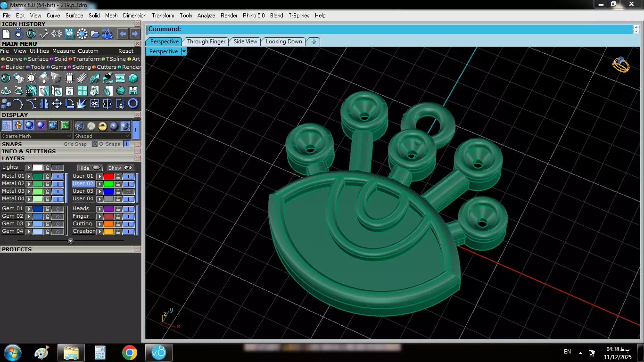Click the open folder icon in Icon History
The width and height of the screenshot is (644, 362).
pyautogui.click(x=95, y=34)
